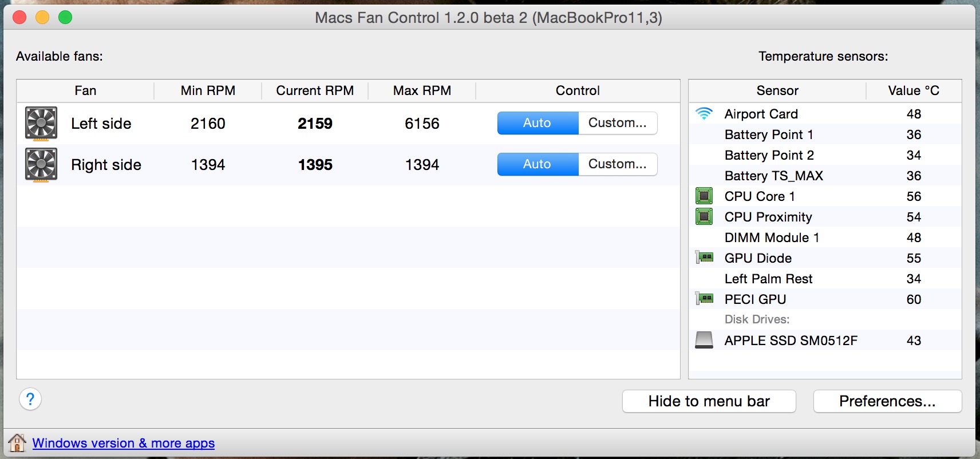Select the Left side fan name

(x=101, y=124)
